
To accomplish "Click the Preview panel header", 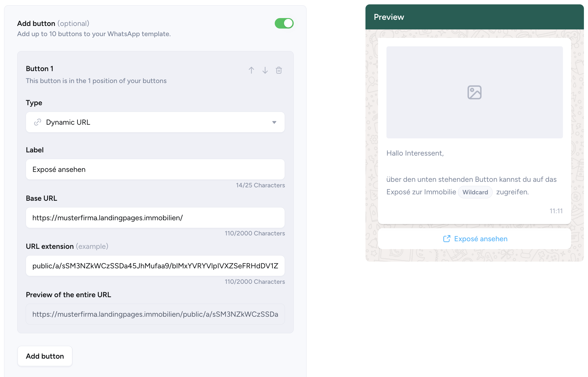I will pyautogui.click(x=475, y=17).
